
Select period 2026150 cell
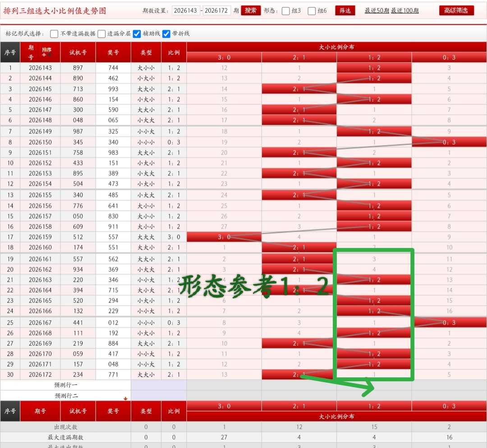point(41,142)
